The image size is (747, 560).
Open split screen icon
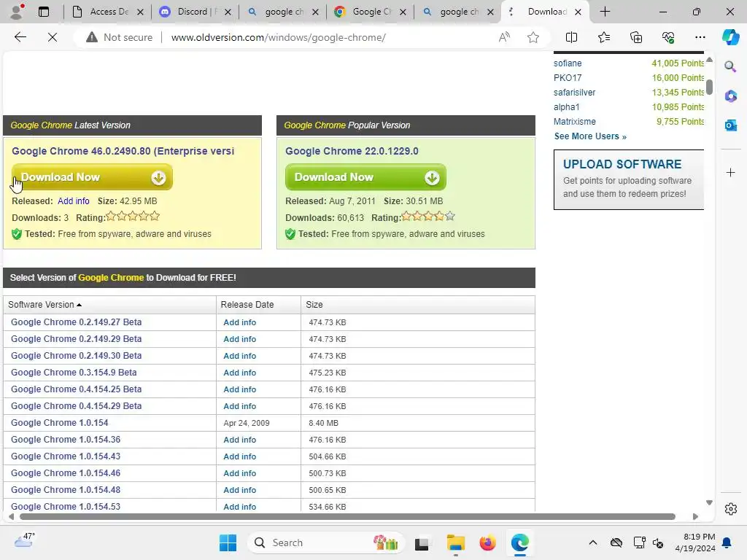point(571,37)
